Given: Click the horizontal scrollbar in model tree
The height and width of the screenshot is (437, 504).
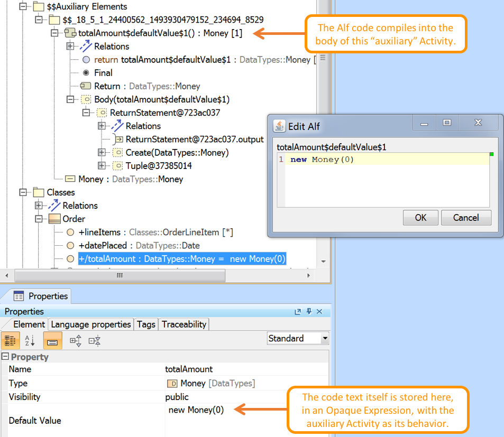Looking at the screenshot, I should pyautogui.click(x=120, y=275).
